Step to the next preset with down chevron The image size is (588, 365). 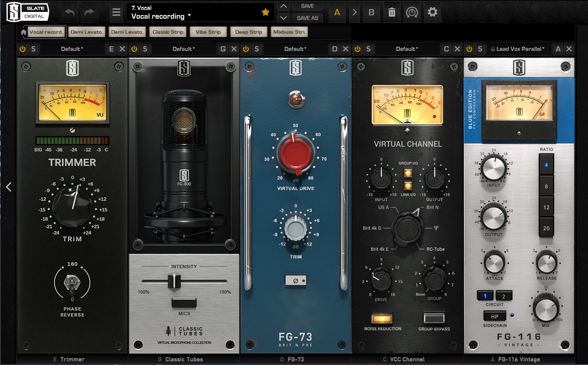[x=284, y=18]
